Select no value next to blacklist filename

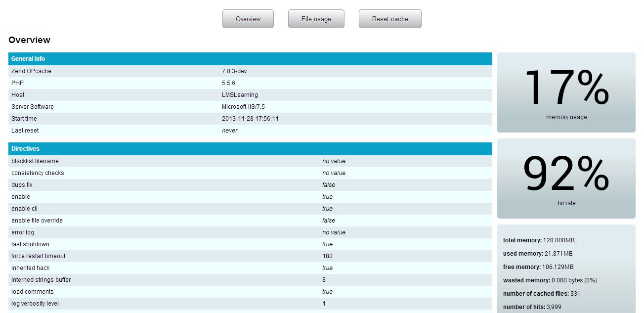(334, 161)
